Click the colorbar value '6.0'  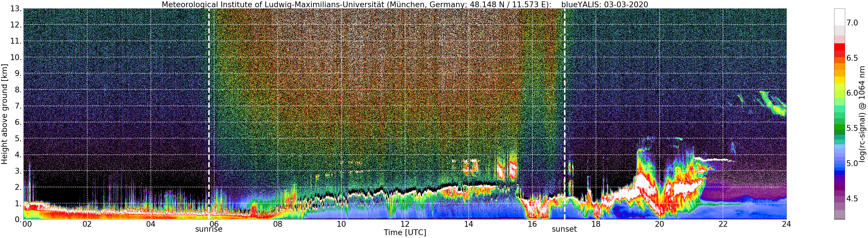tap(852, 93)
